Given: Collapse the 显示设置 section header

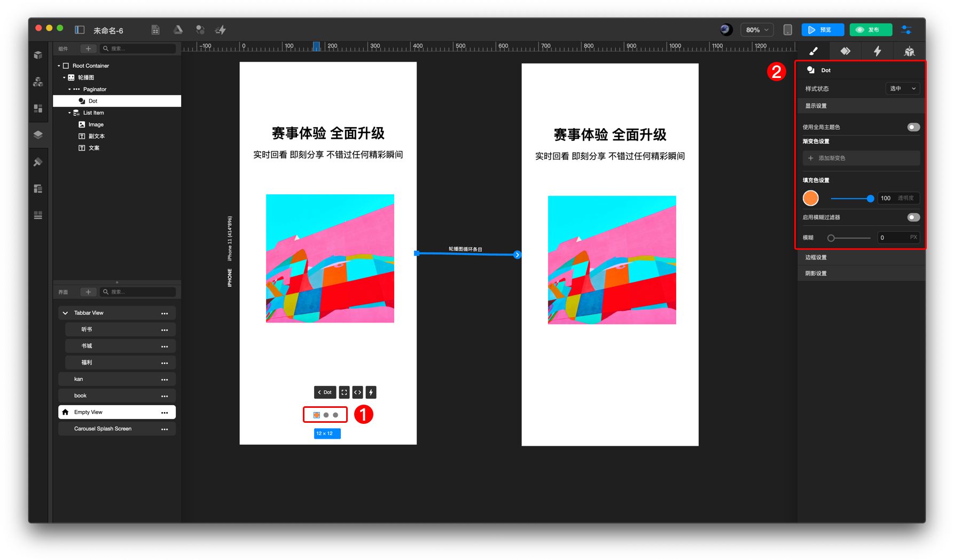Looking at the screenshot, I should [861, 106].
